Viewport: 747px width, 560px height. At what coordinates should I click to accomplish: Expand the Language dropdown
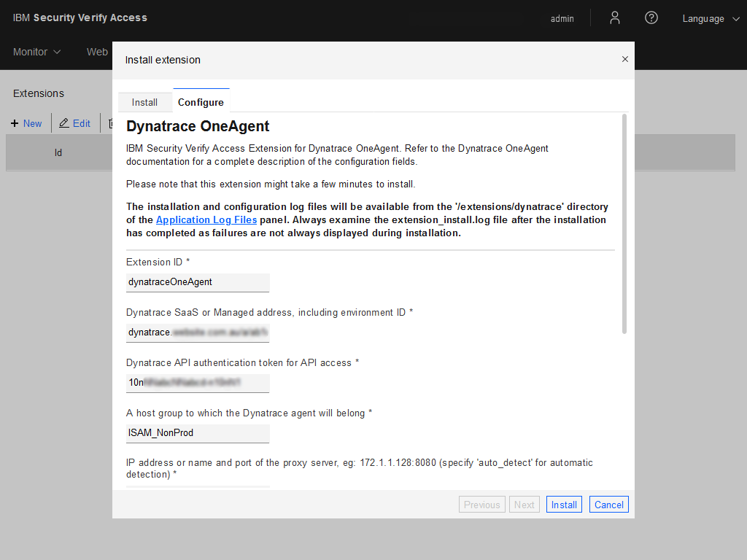pyautogui.click(x=711, y=18)
